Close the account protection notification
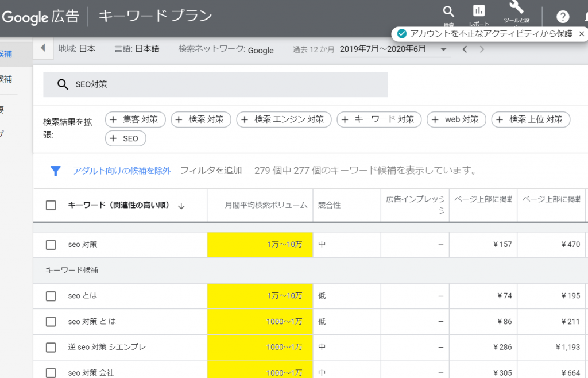588x378 pixels. [x=581, y=34]
